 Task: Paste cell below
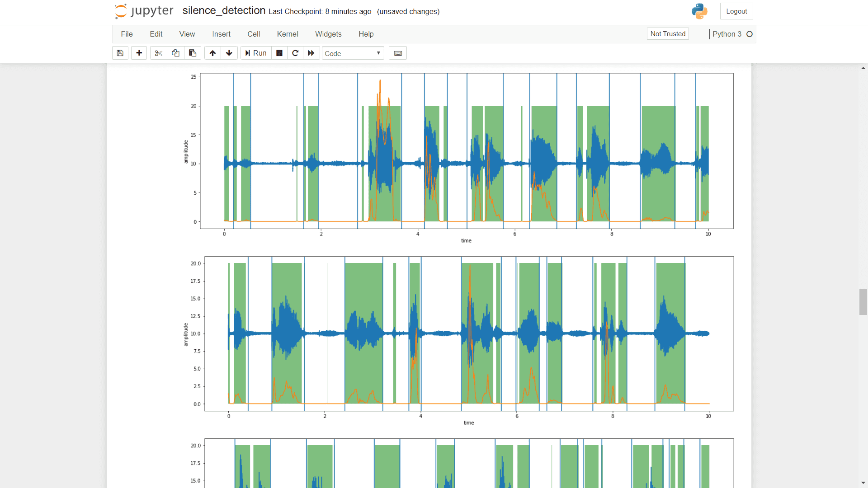click(x=193, y=53)
